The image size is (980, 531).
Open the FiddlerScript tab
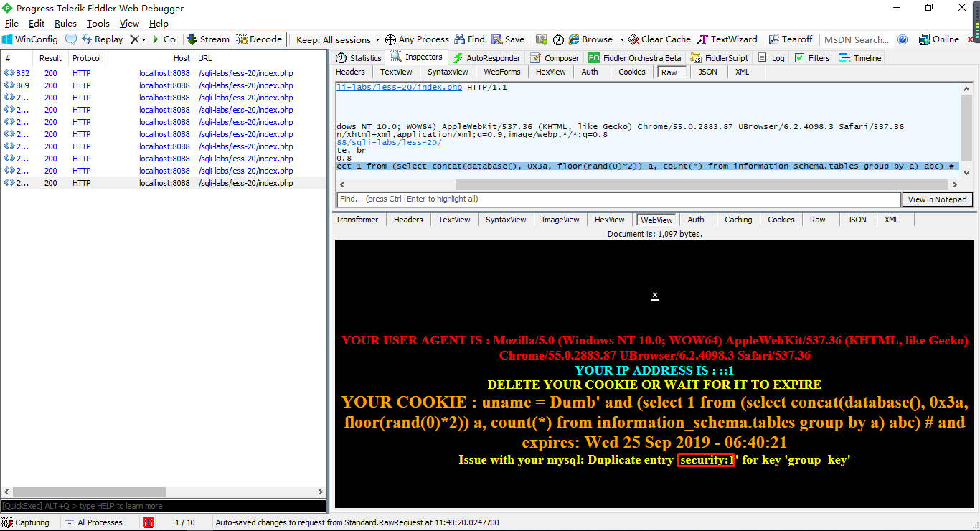(720, 57)
